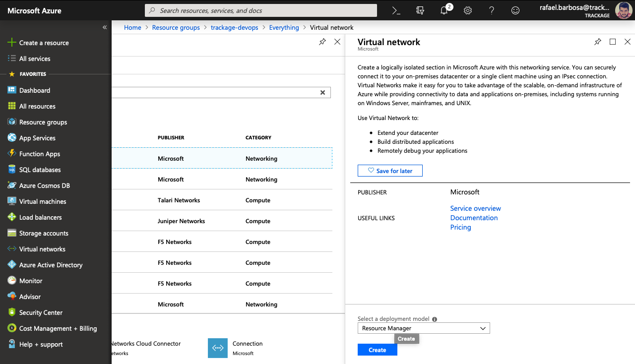Click the Function Apps lightning icon
The image size is (635, 364).
pos(11,154)
